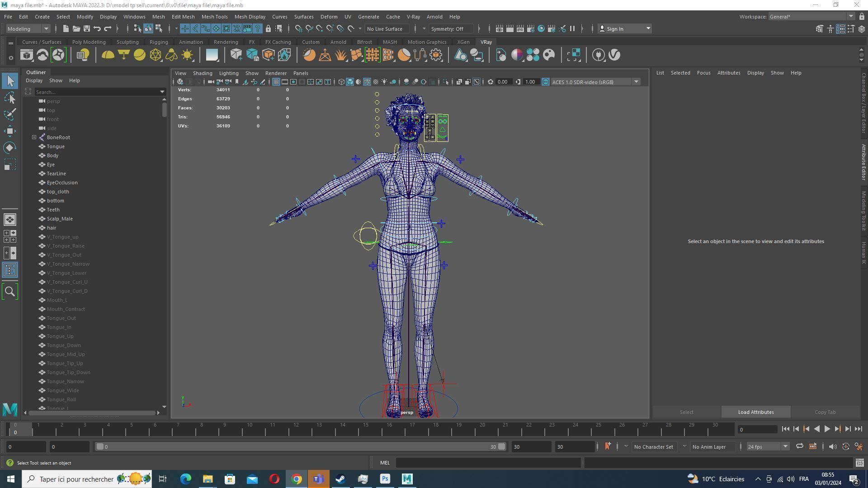
Task: Click the Save Scene icon
Action: tap(87, 28)
